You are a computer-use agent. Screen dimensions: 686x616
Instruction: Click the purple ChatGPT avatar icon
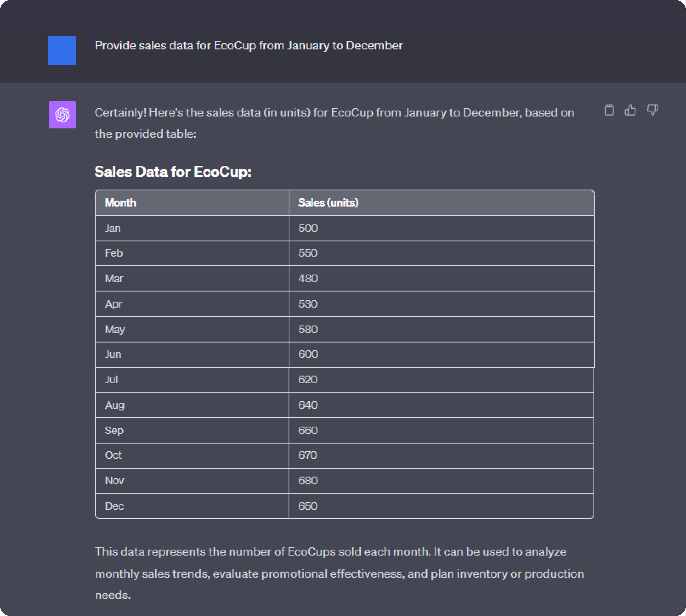62,115
